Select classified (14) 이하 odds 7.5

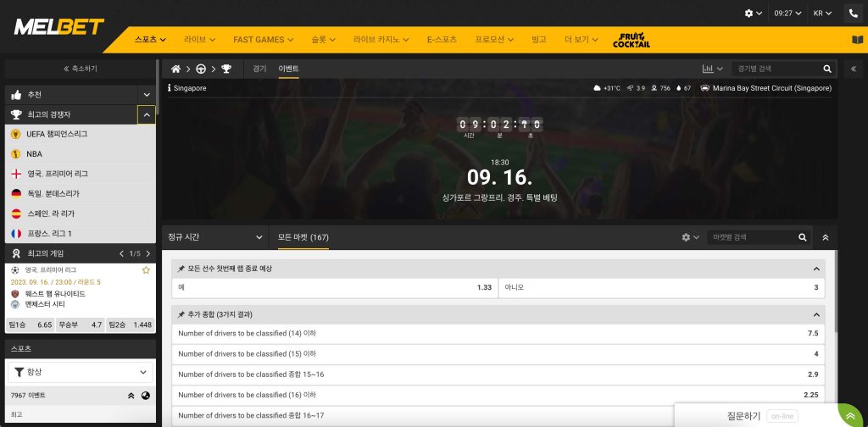[498, 334]
